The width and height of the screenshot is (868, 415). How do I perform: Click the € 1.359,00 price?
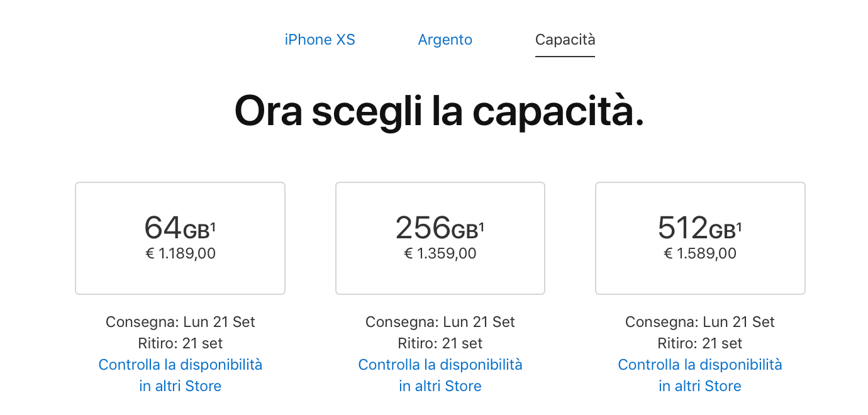point(440,253)
